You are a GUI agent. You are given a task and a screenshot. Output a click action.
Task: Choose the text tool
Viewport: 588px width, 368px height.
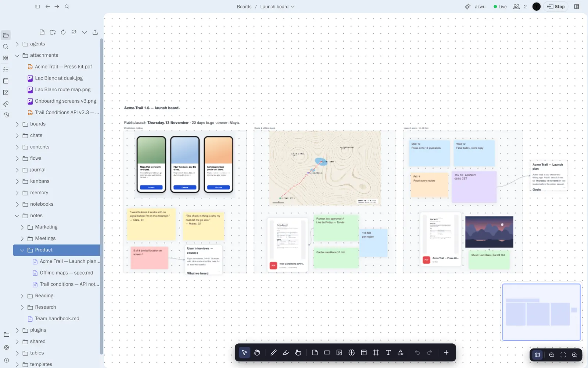tap(388, 353)
